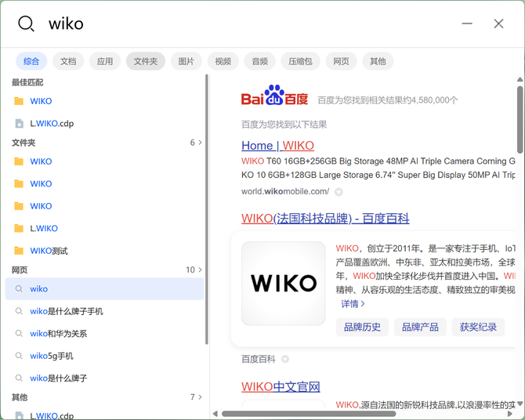This screenshot has width=525, height=420.
Task: Click the WIKO logo thumbnail
Action: point(283,284)
